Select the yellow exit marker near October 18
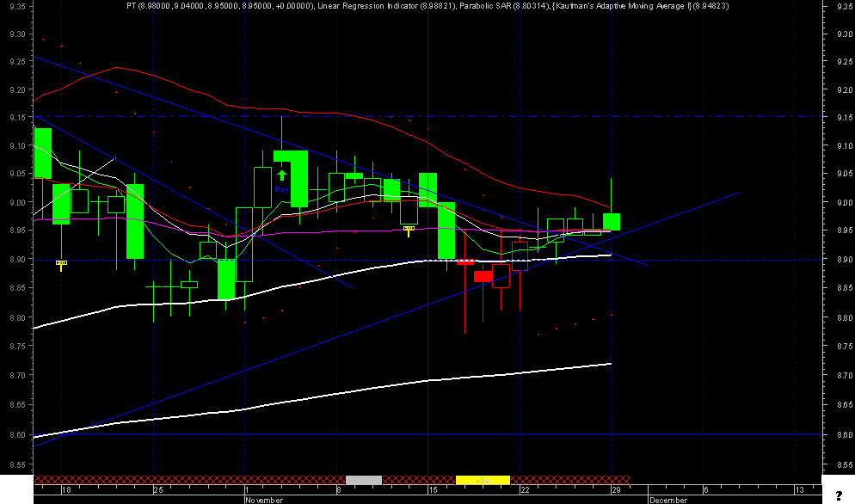Image resolution: width=855 pixels, height=504 pixels. click(x=61, y=265)
